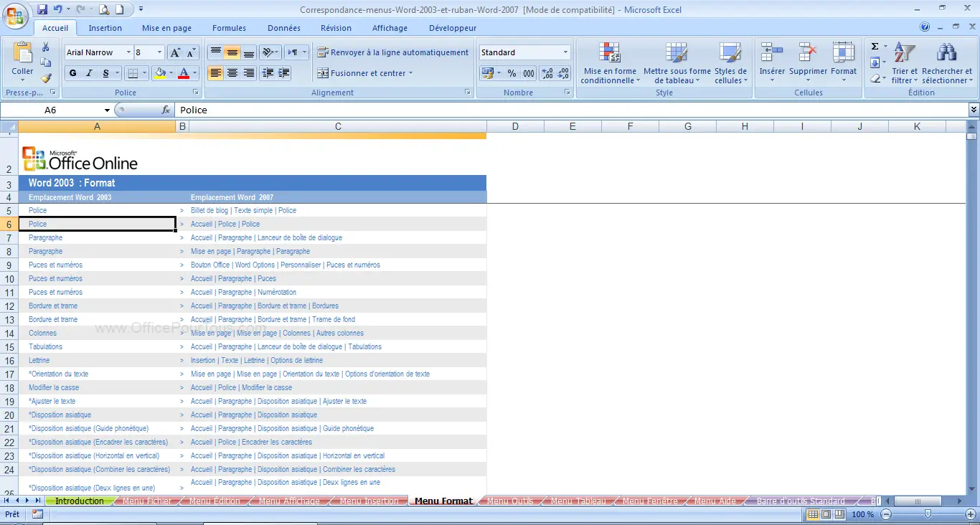Save the workbook via quick access toolbar

[x=42, y=9]
